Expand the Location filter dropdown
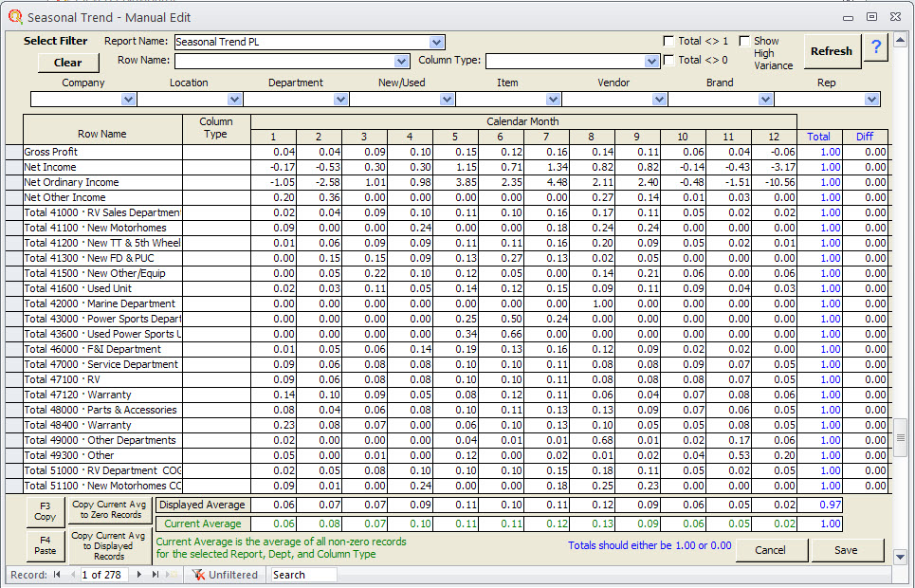Screen dimensions: 915x588 coord(234,100)
